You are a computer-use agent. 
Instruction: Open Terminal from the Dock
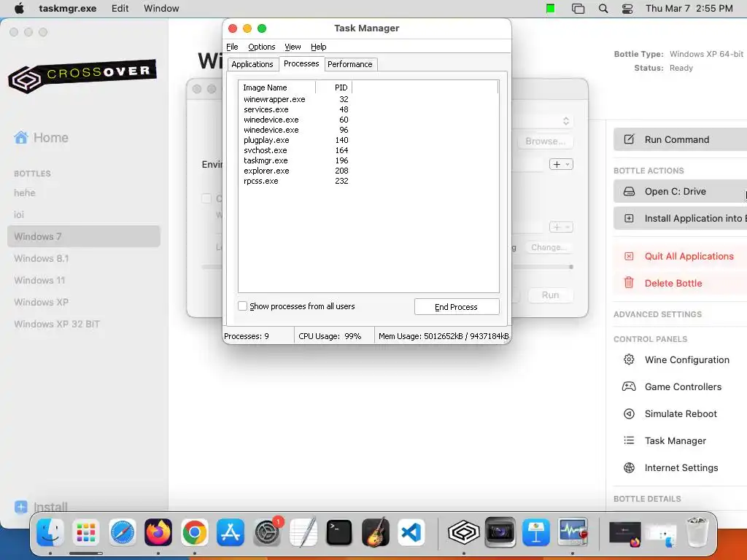click(x=339, y=532)
